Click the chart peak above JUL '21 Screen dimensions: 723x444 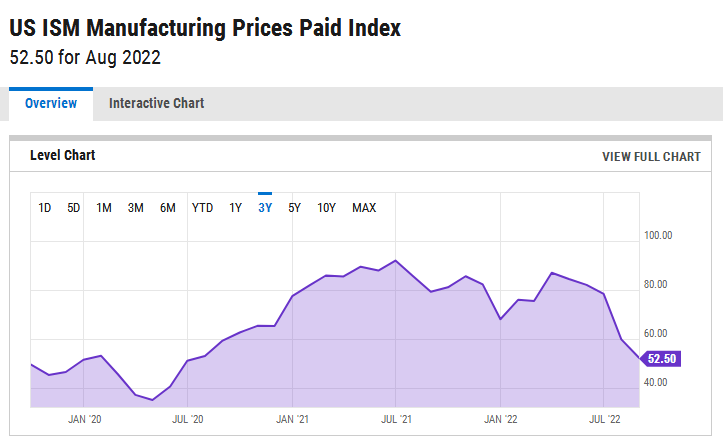(396, 261)
